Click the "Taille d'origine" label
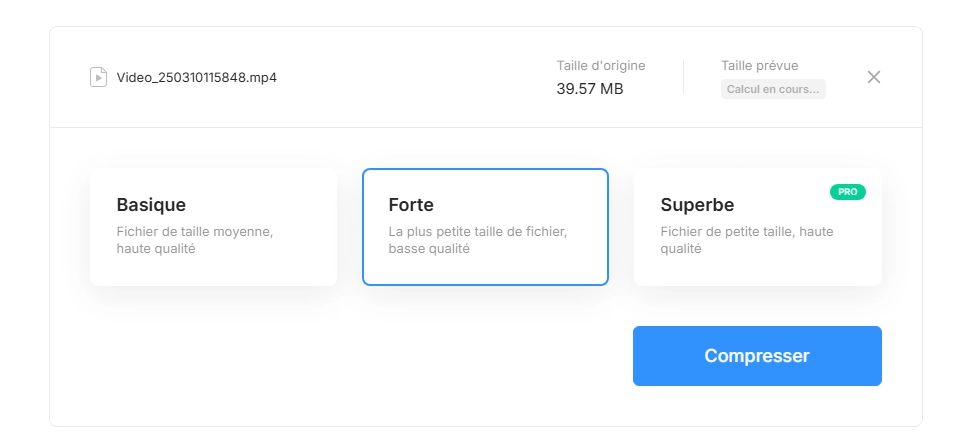The width and height of the screenshot is (967, 447). (x=601, y=65)
